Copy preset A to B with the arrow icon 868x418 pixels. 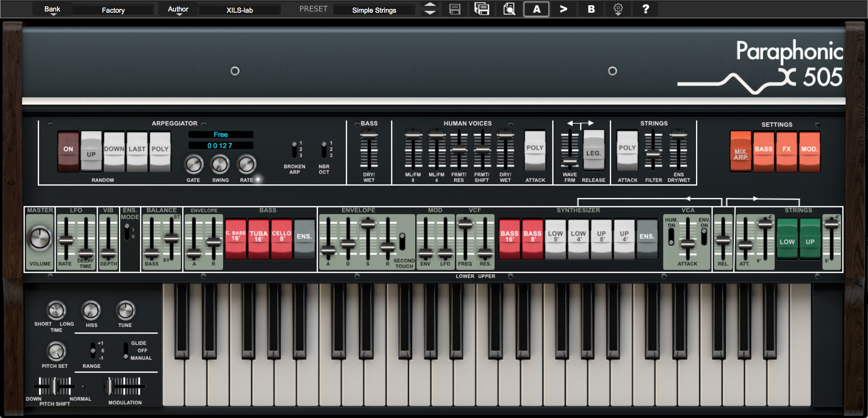[563, 9]
